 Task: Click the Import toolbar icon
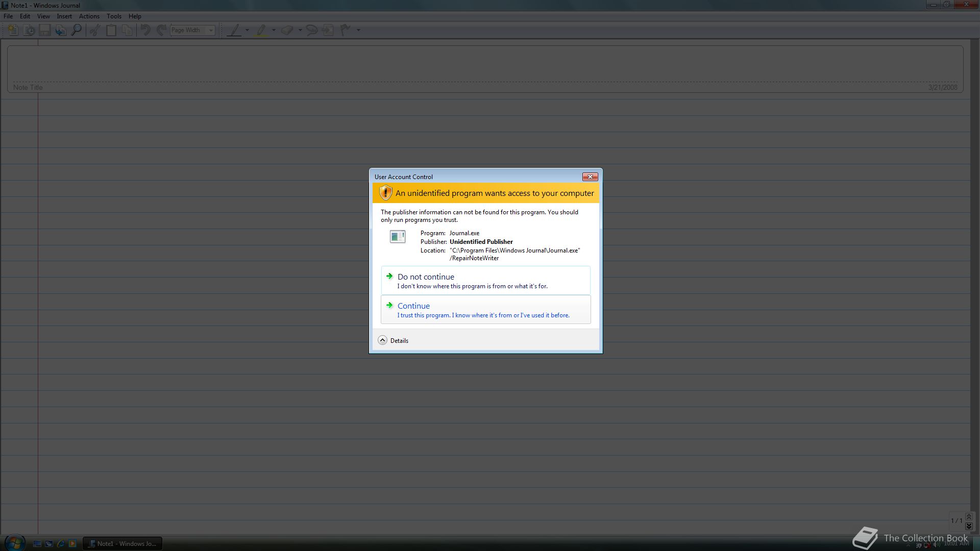coord(61,30)
